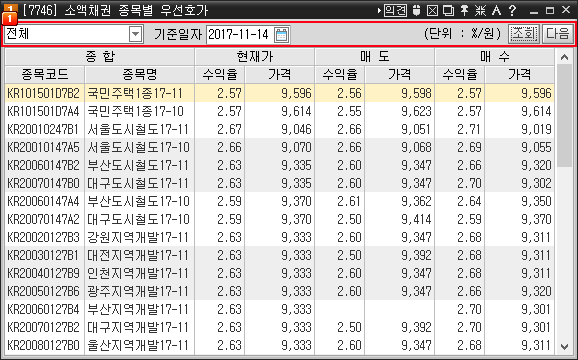Open the 전체 dropdown list
This screenshot has height=360, width=578.
(x=136, y=34)
